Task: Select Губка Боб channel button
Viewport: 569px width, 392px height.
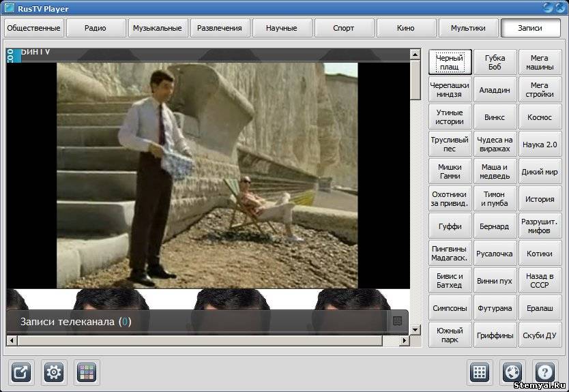Action: tap(495, 62)
